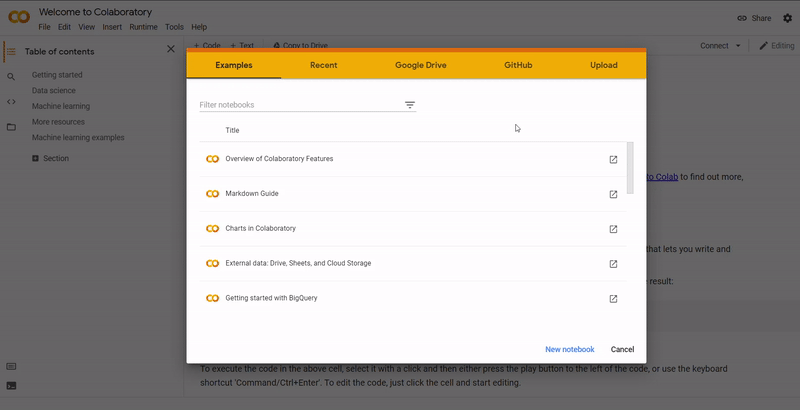Image resolution: width=800 pixels, height=410 pixels.
Task: Switch to the Examples tab
Action: tap(234, 65)
